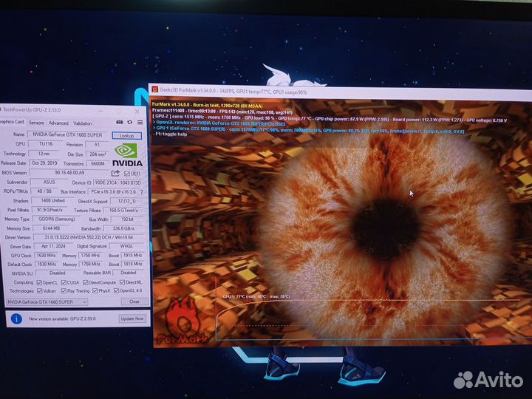Viewport: 532px width, 399px height.
Task: Open the GPU-Z hamburger menu icon
Action: (x=140, y=122)
